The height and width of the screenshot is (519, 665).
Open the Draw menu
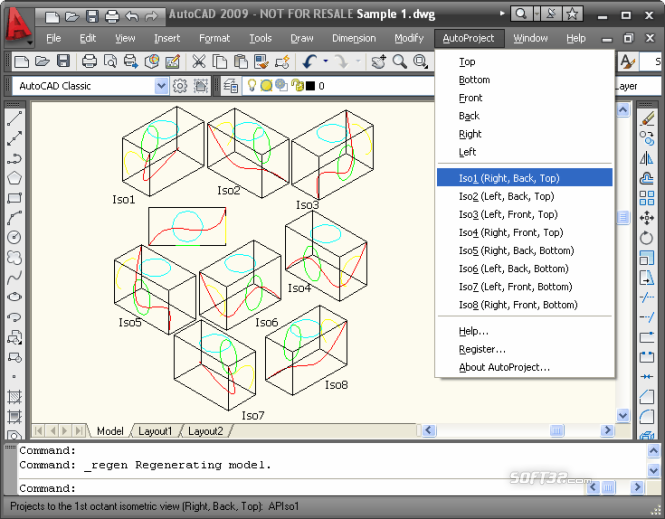pos(302,39)
